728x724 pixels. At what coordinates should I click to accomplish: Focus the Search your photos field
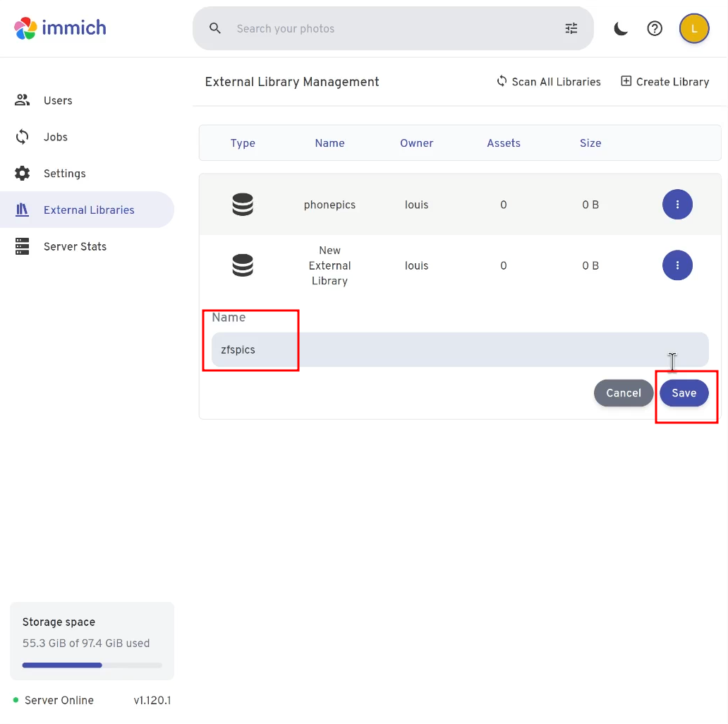click(x=393, y=28)
